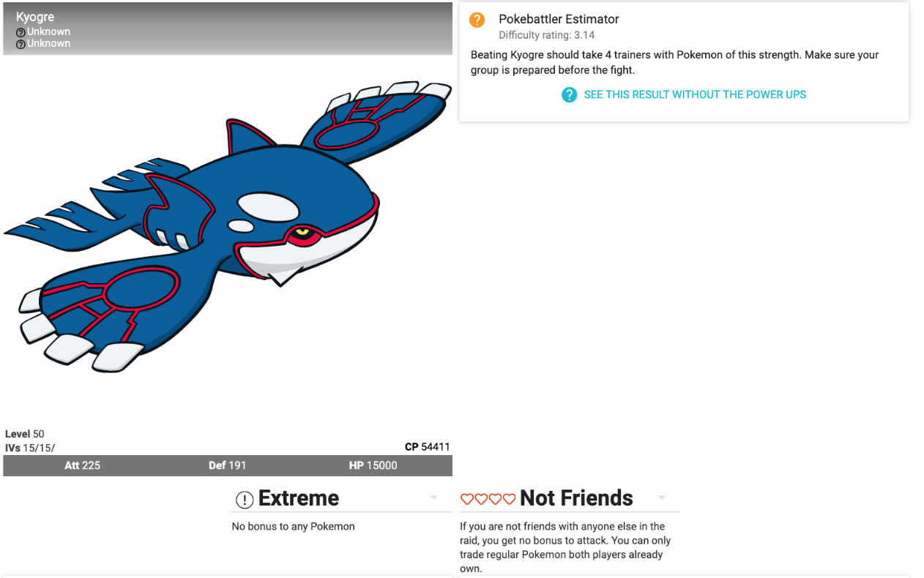Click the Pokebattler Estimator title

(559, 19)
